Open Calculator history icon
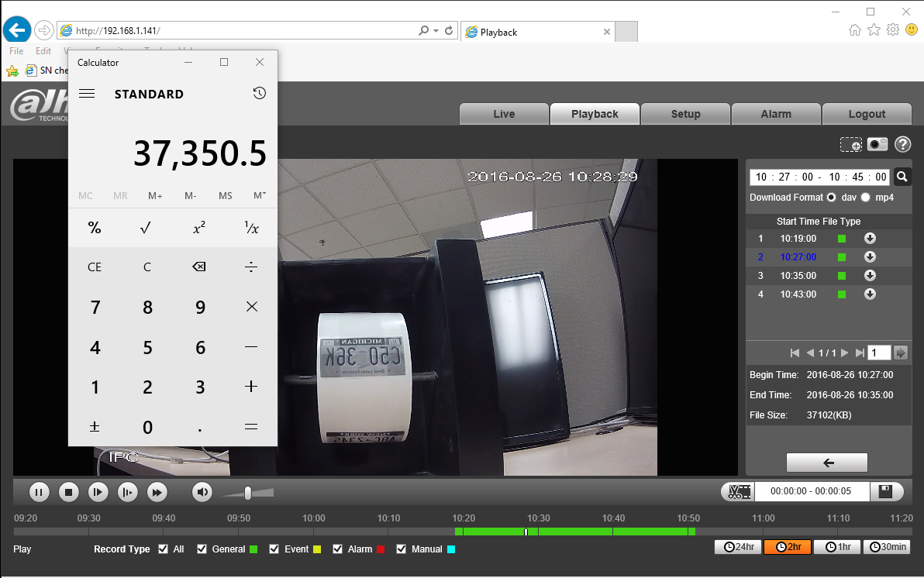The width and height of the screenshot is (924, 578). tap(259, 93)
